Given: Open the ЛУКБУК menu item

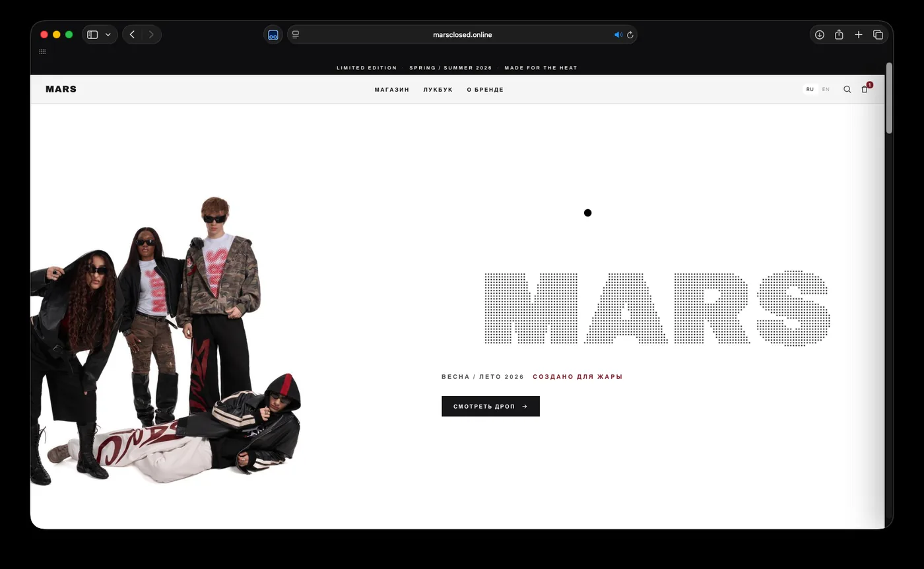Looking at the screenshot, I should [438, 90].
